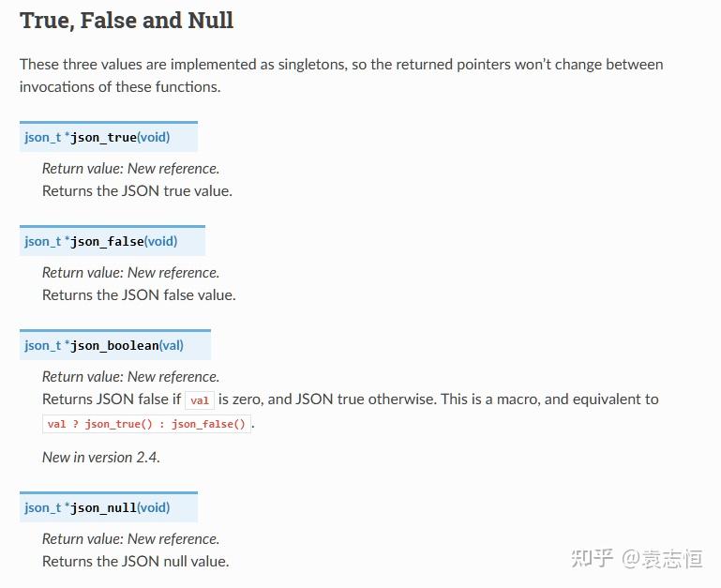Click "Return value: New reference." under json_true
Image resolution: width=721 pixels, height=588 pixels.
point(130,169)
